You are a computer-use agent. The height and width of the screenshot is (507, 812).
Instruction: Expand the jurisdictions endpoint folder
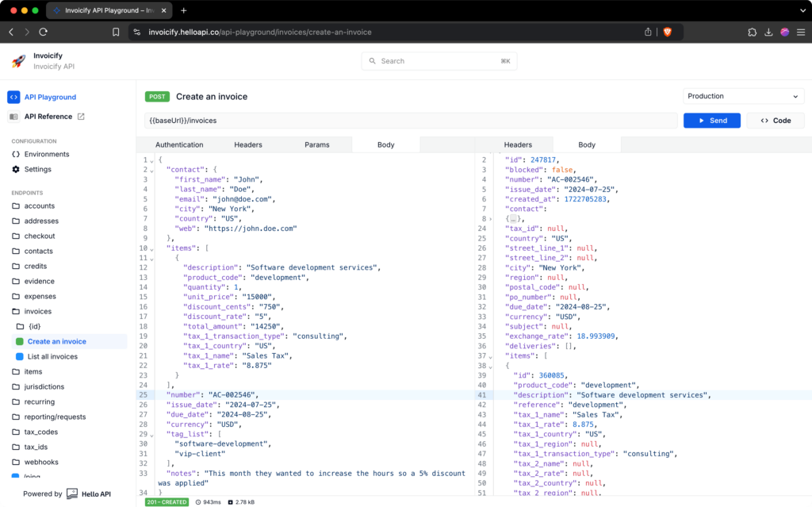[44, 386]
